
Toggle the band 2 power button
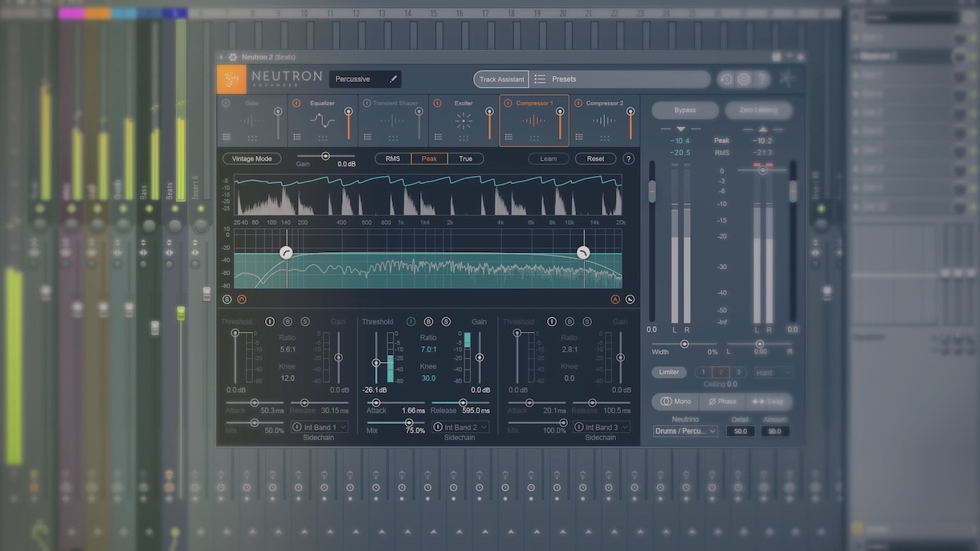point(410,321)
